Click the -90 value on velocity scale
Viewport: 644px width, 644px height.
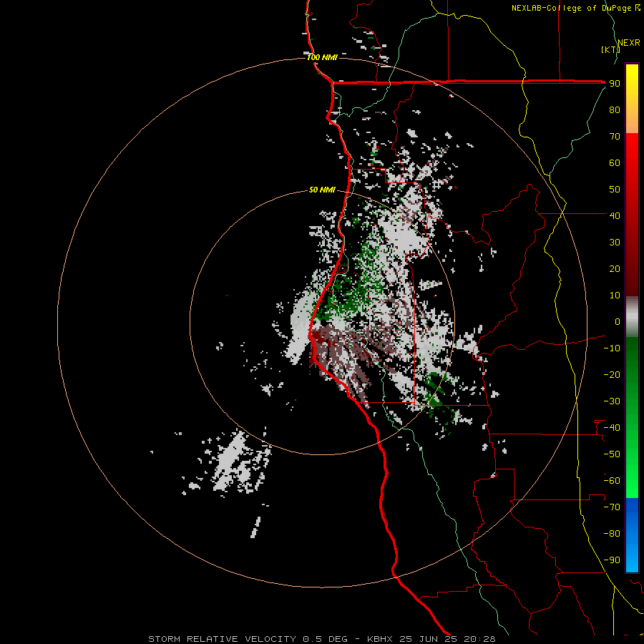612,560
